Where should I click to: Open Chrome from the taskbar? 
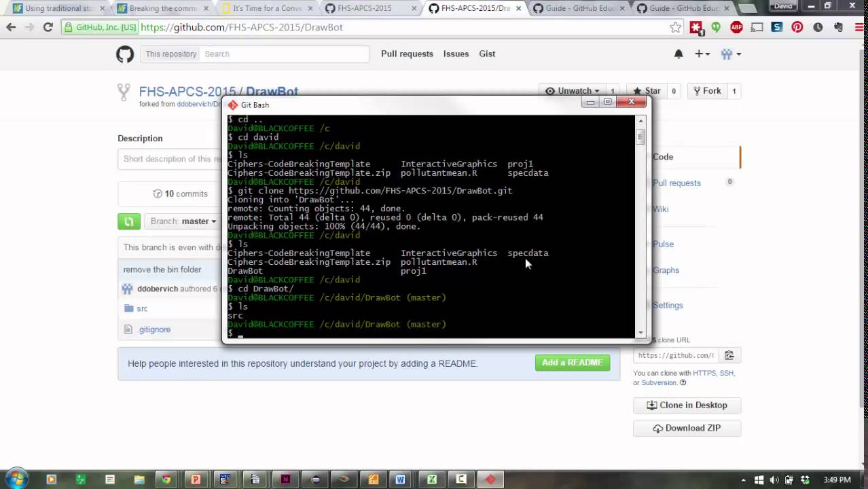166,479
